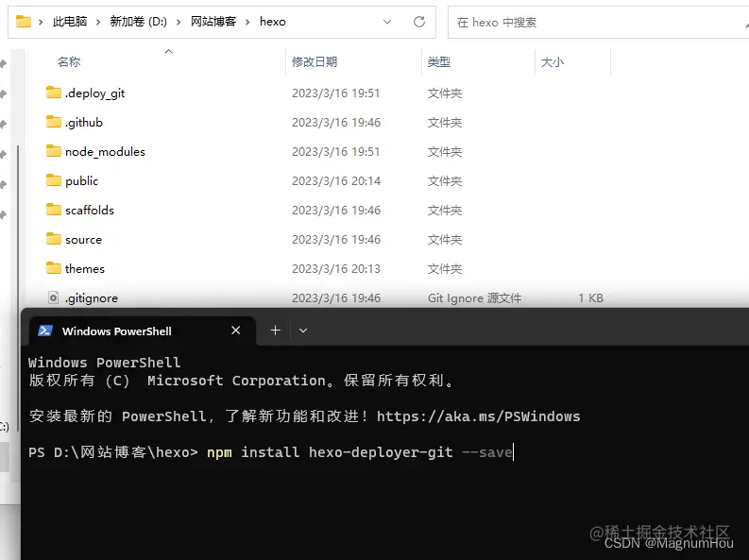This screenshot has width=749, height=560.
Task: Click the hexo breadcrumb segment
Action: pyautogui.click(x=273, y=22)
